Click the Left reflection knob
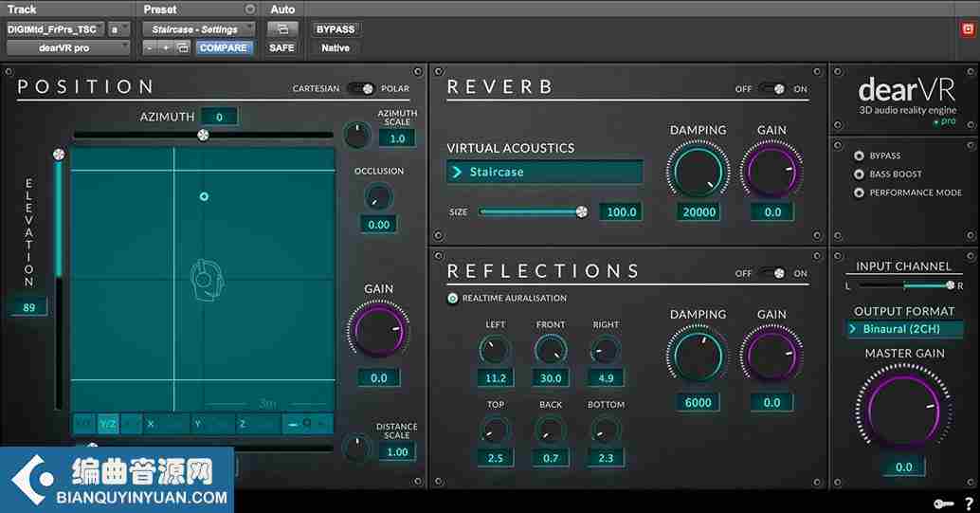 pos(495,350)
